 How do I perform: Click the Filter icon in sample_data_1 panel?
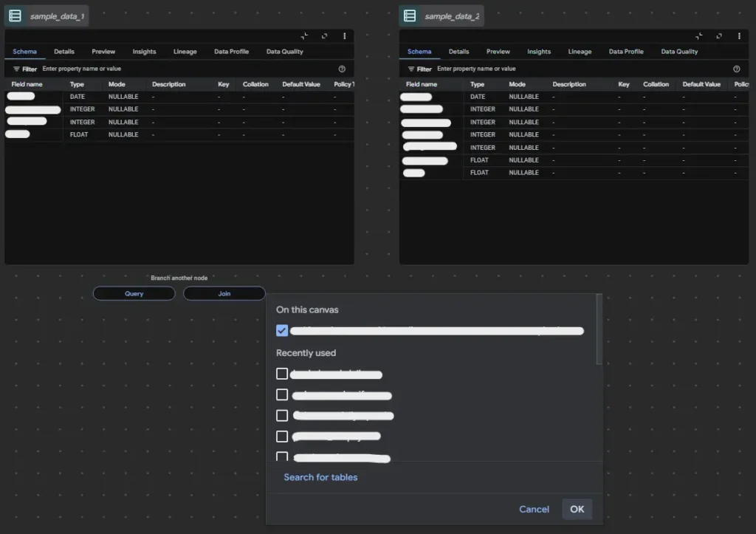click(16, 69)
